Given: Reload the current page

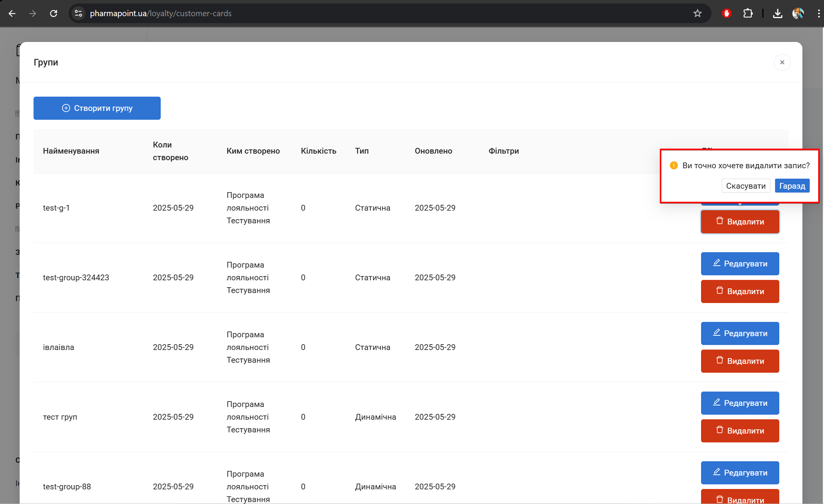Looking at the screenshot, I should (54, 13).
